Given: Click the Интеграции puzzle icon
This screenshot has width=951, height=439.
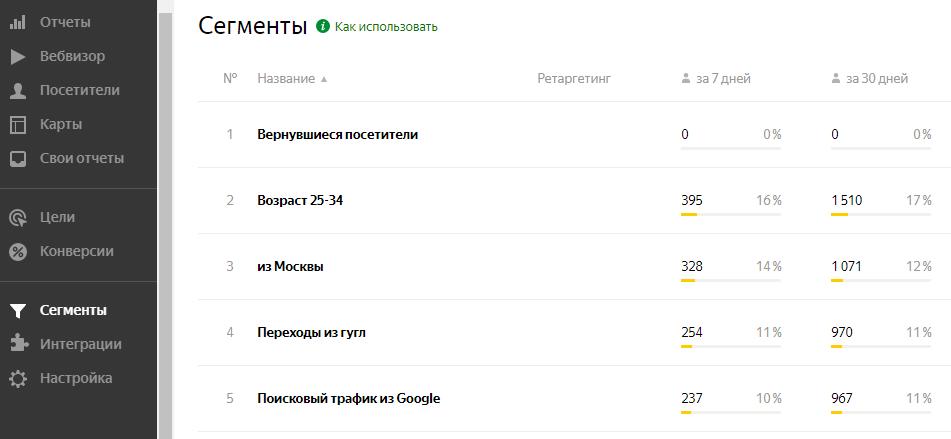Looking at the screenshot, I should [18, 344].
